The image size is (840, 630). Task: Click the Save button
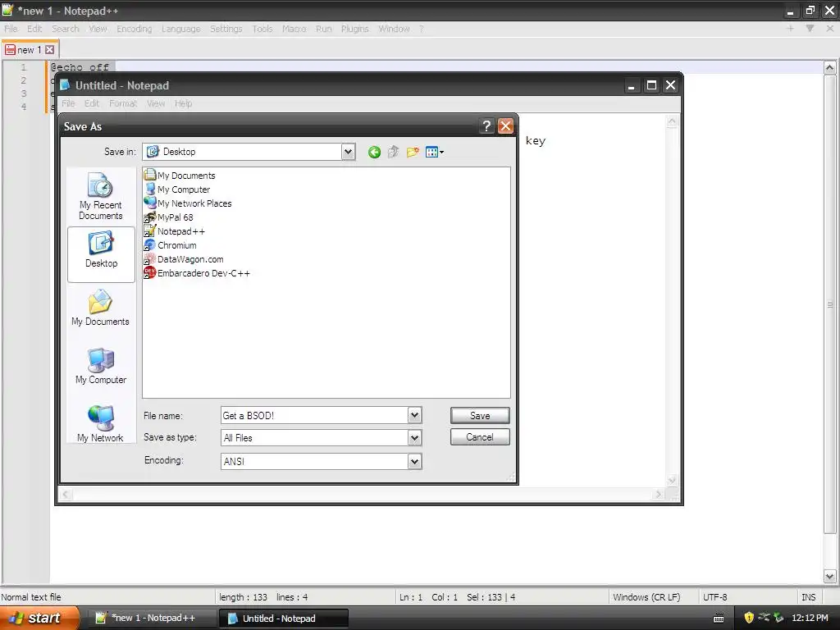pos(480,416)
